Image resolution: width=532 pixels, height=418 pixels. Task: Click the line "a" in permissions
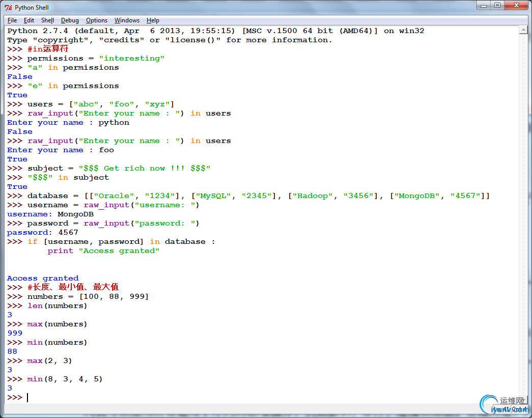[x=63, y=68]
